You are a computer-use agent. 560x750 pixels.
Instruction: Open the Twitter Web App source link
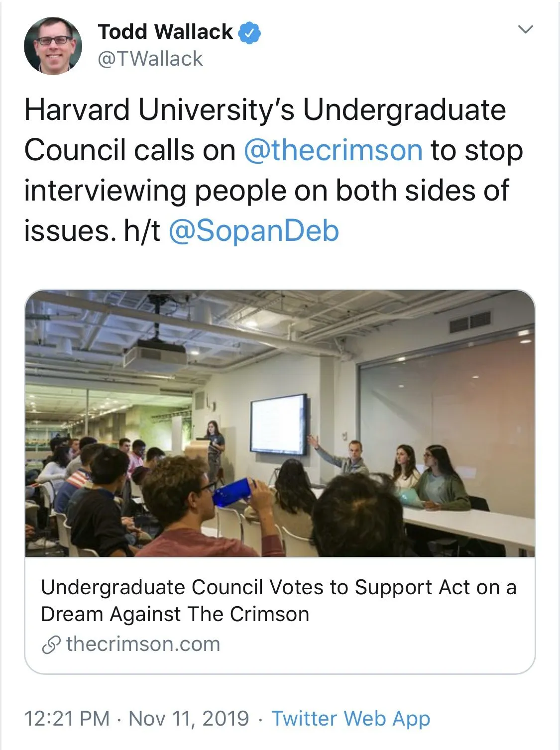(x=350, y=719)
